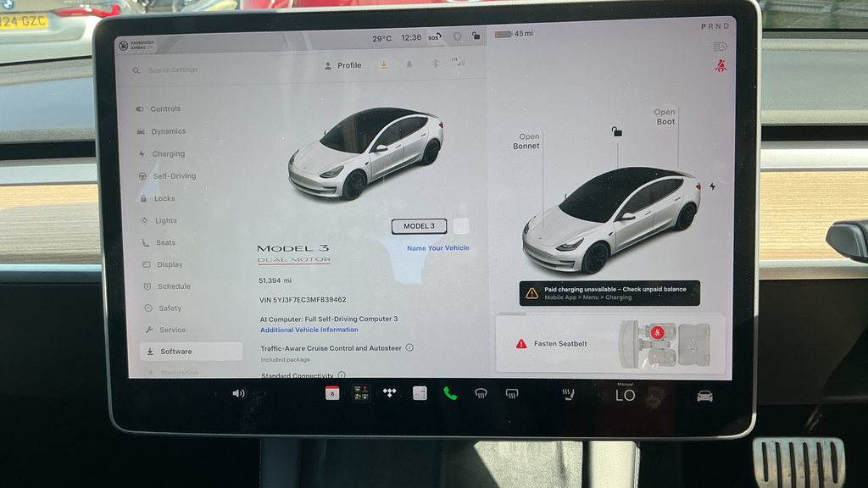
Task: Turn on rear window defrost
Action: coord(511,393)
